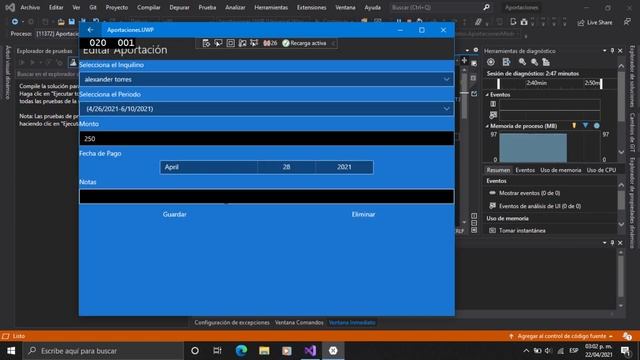640x360 pixels.
Task: Click the diagnostic panel scroll down arrow
Action: 621,152
